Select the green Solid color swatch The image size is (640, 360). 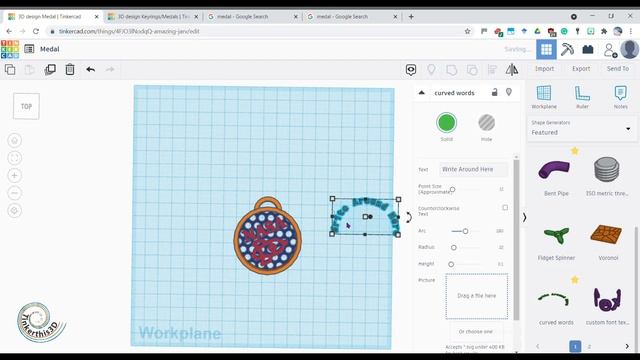[446, 122]
